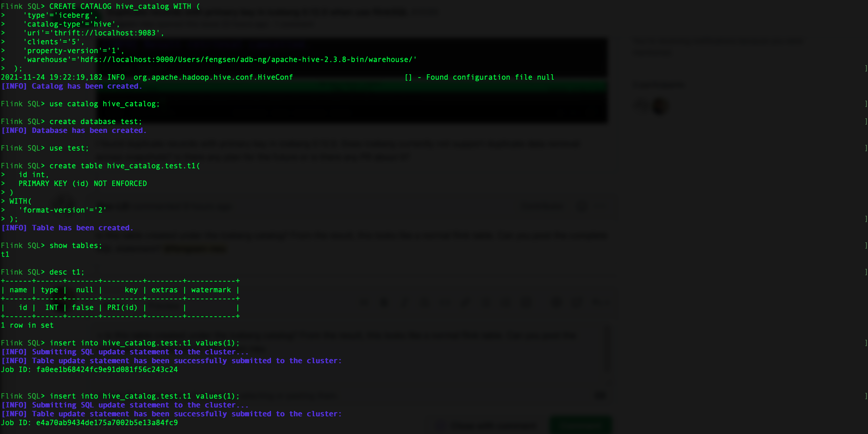Click the mark bracket beside 'show tables;' line

(866, 245)
